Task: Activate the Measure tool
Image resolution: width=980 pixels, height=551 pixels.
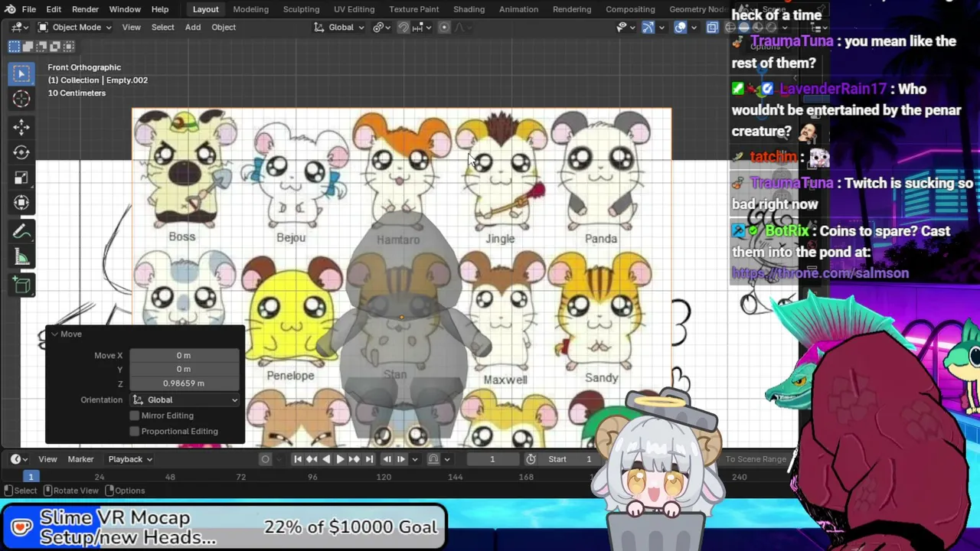Action: (21, 258)
